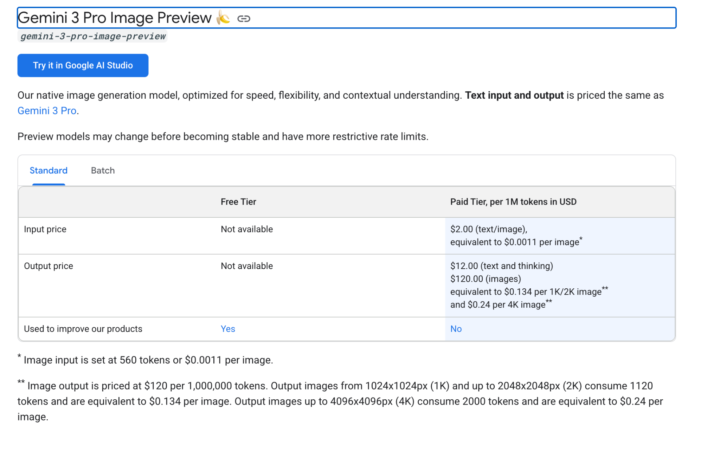Image resolution: width=720 pixels, height=452 pixels.
Task: Click the Paid Tier per 1M tokens header
Action: 513,202
